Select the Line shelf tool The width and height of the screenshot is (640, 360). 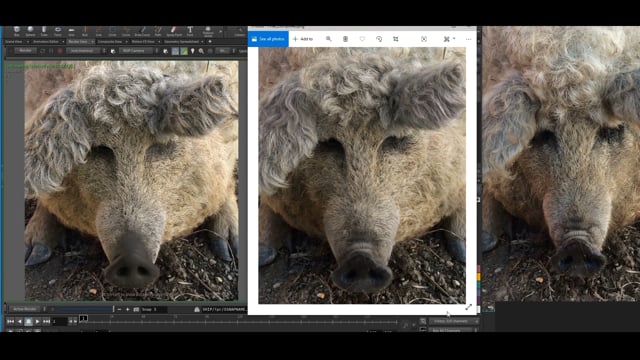(x=99, y=31)
